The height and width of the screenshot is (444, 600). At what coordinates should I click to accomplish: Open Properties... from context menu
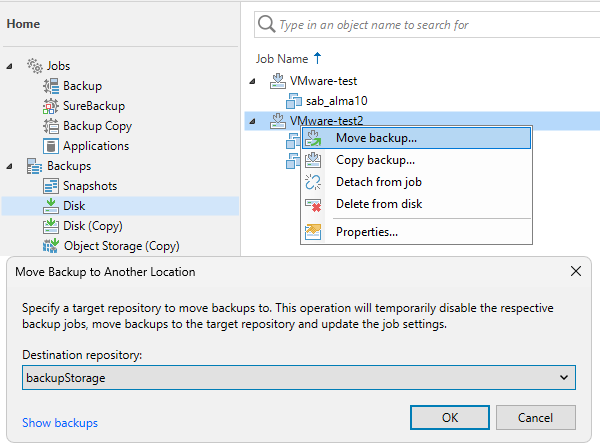(x=417, y=232)
